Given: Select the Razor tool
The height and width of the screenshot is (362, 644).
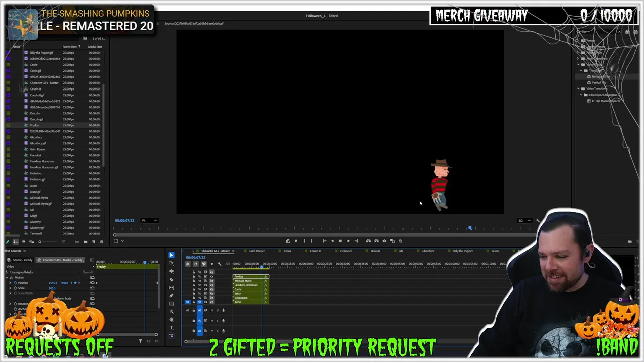Looking at the screenshot, I should click(171, 279).
